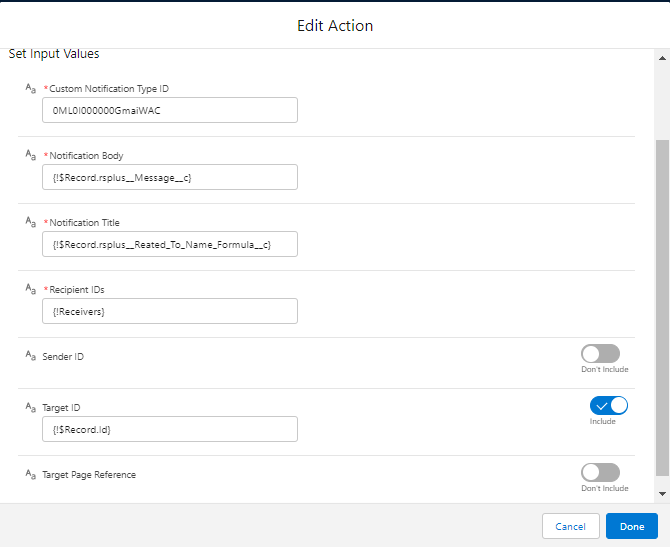
Task: Click the Custom Notification Type ID field
Action: tap(170, 110)
